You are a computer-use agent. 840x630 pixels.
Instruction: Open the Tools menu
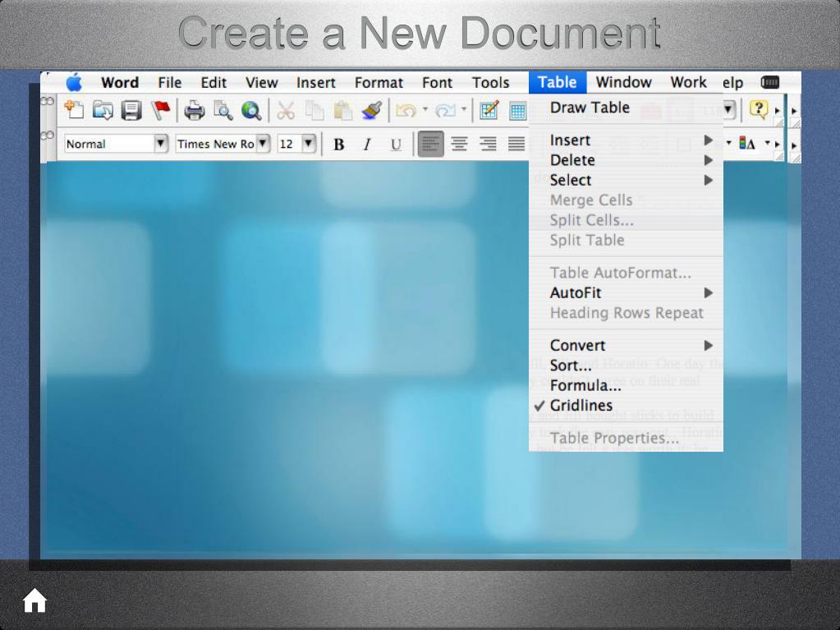pyautogui.click(x=491, y=82)
